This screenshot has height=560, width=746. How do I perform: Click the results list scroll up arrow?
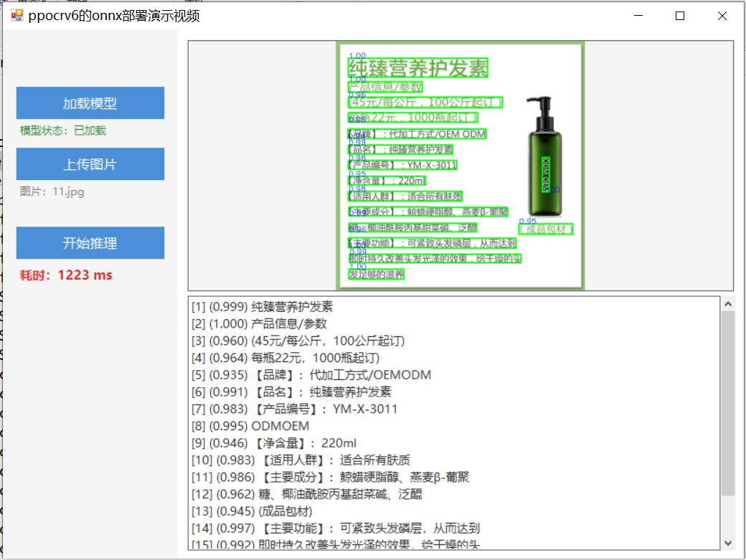tap(727, 304)
